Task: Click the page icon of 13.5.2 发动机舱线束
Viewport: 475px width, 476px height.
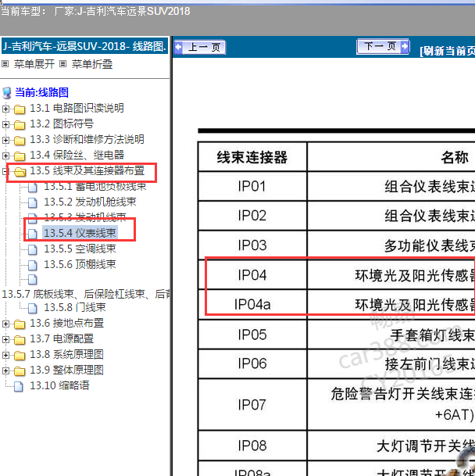Action: (33, 202)
